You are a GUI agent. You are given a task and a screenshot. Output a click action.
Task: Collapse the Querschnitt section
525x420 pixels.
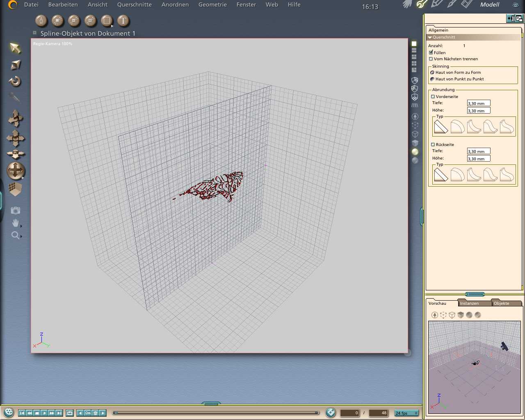tap(430, 37)
